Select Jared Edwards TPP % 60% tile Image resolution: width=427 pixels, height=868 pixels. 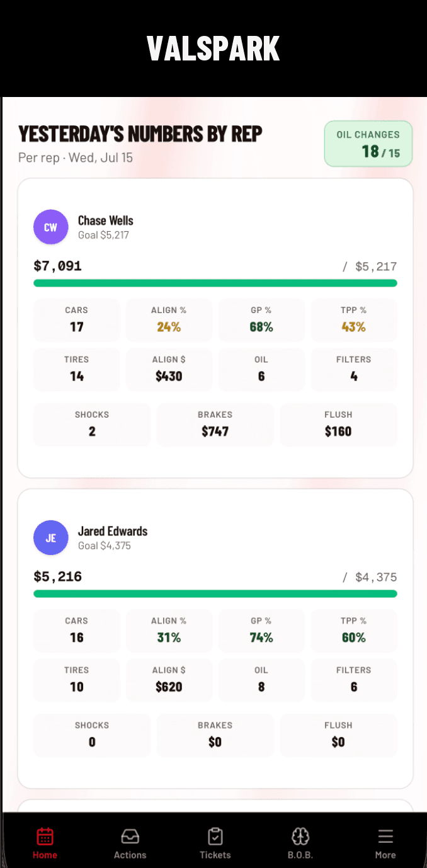coord(354,631)
